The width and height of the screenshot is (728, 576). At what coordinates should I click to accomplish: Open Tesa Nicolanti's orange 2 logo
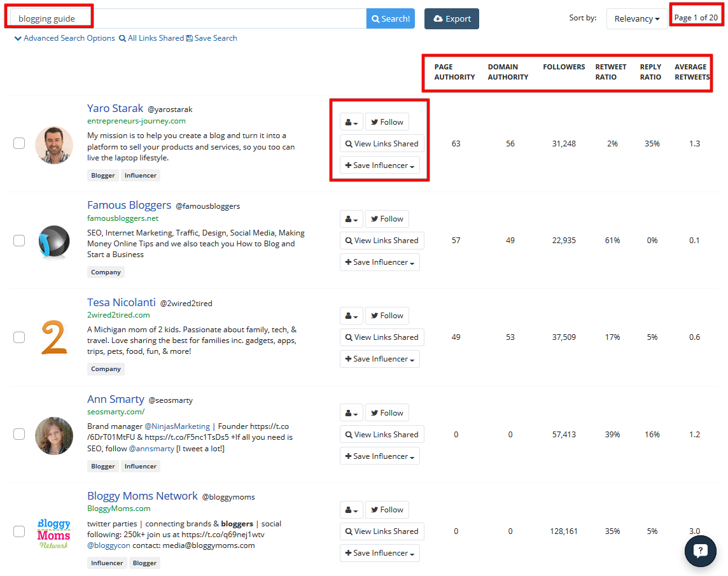pos(54,337)
